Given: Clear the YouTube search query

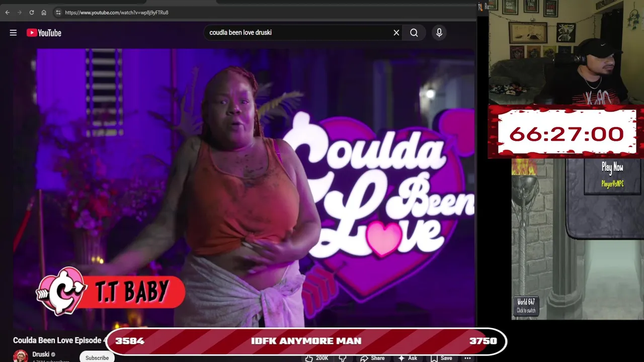Looking at the screenshot, I should (x=396, y=33).
